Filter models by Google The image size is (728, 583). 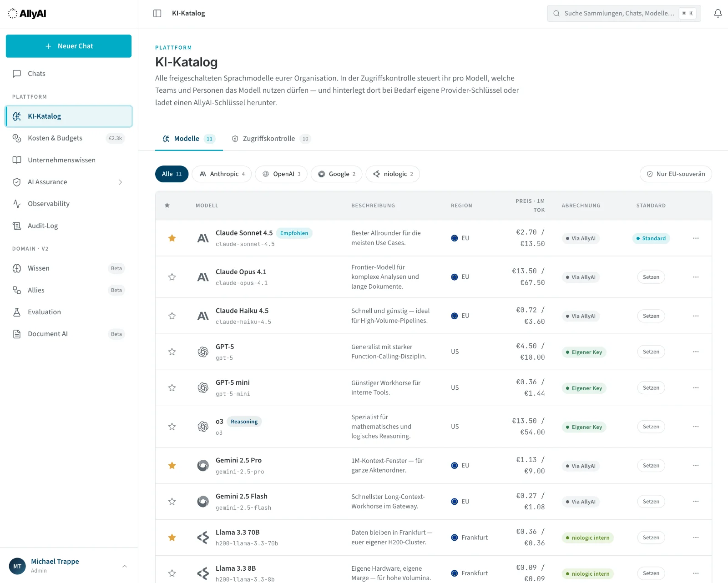337,174
